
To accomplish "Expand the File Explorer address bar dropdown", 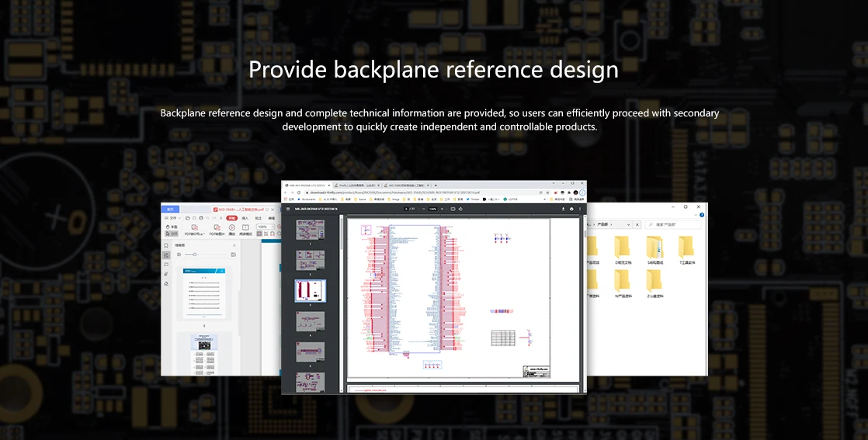I will (x=629, y=224).
